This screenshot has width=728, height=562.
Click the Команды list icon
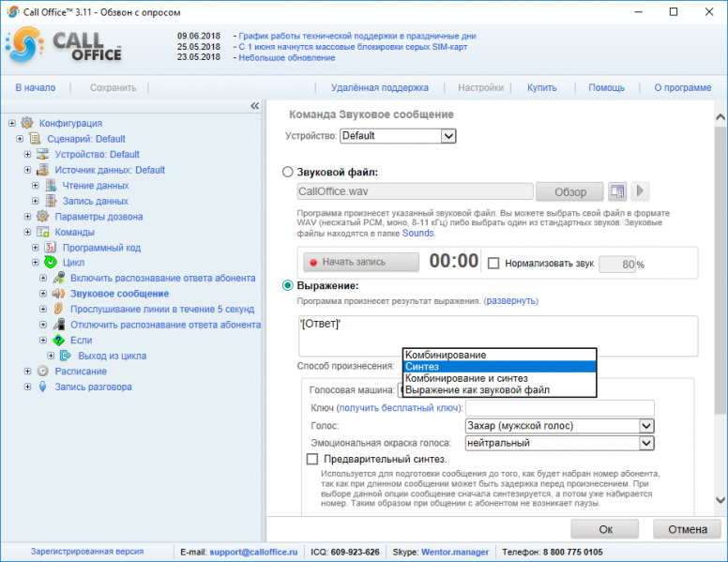[43, 232]
